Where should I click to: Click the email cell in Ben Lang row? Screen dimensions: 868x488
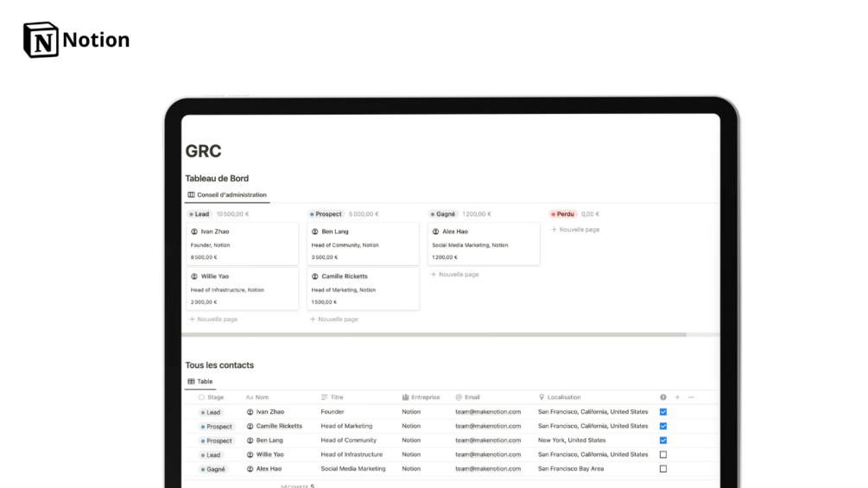488,440
